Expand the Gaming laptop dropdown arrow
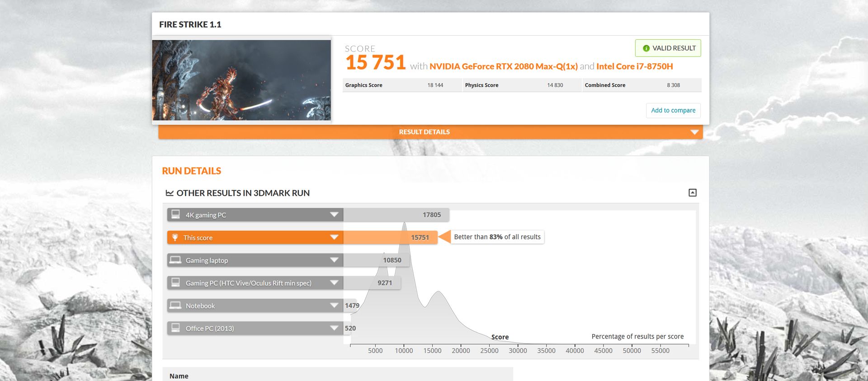The height and width of the screenshot is (381, 868). point(334,260)
